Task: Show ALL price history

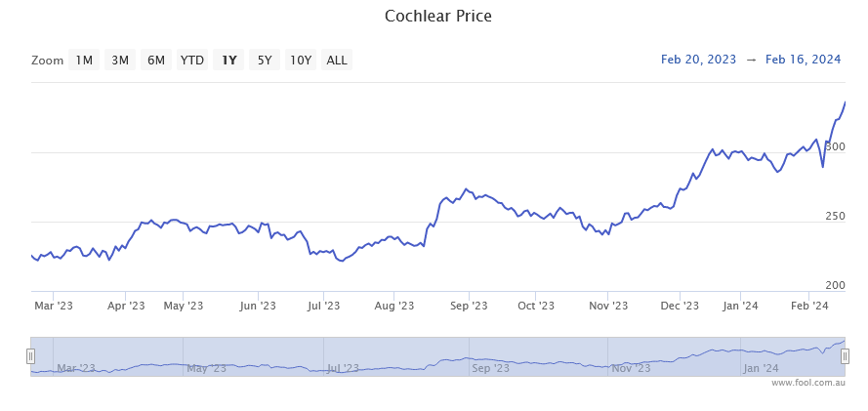Action: [337, 61]
